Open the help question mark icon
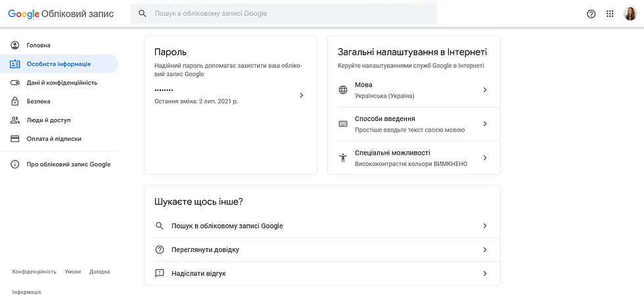 591,14
